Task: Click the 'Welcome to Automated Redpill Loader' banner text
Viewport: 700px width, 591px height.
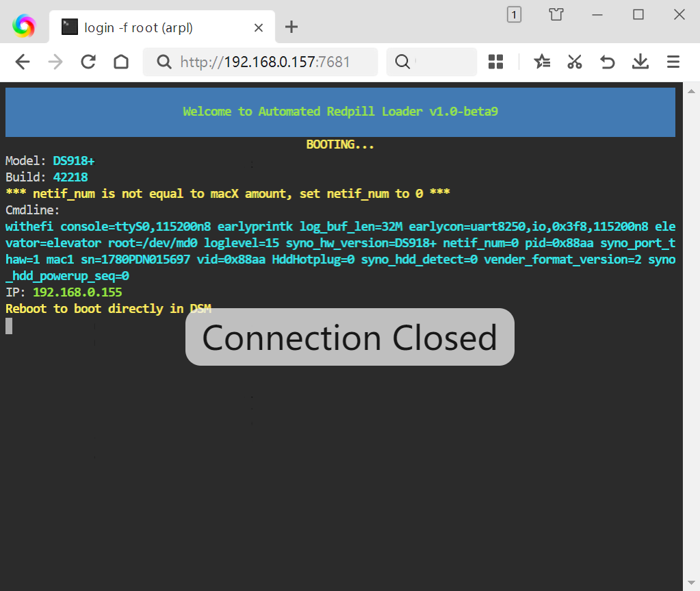Action: click(x=340, y=111)
